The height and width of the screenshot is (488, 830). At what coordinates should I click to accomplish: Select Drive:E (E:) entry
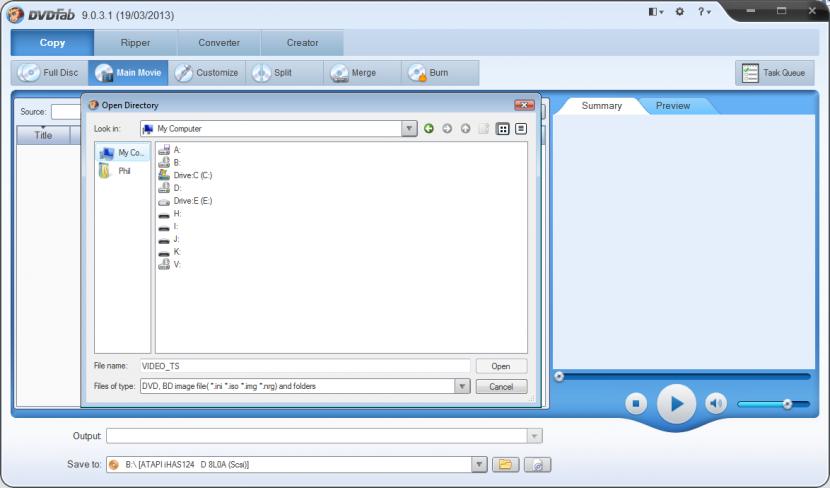pyautogui.click(x=185, y=201)
